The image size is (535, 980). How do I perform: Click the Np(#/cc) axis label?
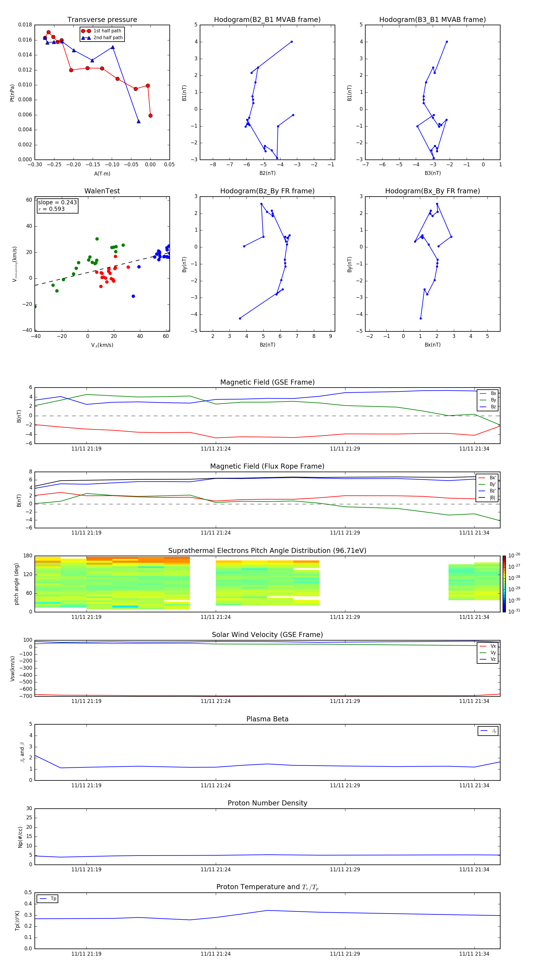click(x=20, y=837)
